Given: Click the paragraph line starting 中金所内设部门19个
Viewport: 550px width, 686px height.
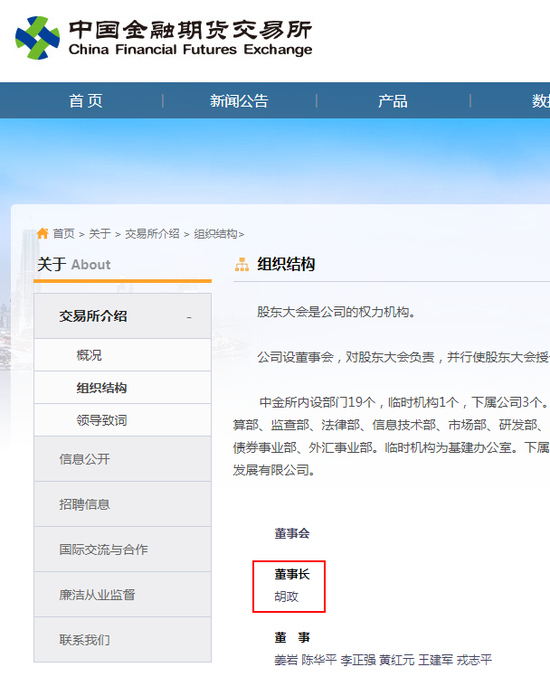Looking at the screenshot, I should tap(404, 402).
